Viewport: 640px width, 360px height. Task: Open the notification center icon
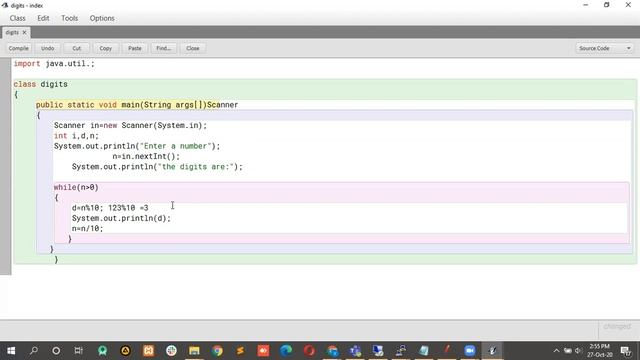click(625, 351)
